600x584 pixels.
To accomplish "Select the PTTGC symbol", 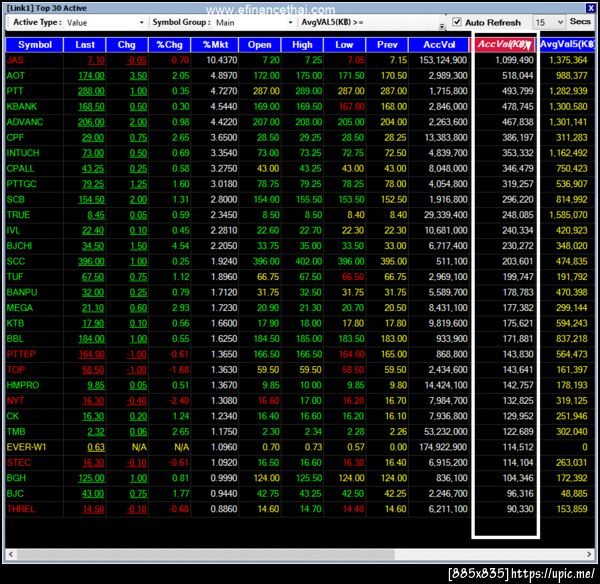I will click(x=21, y=184).
